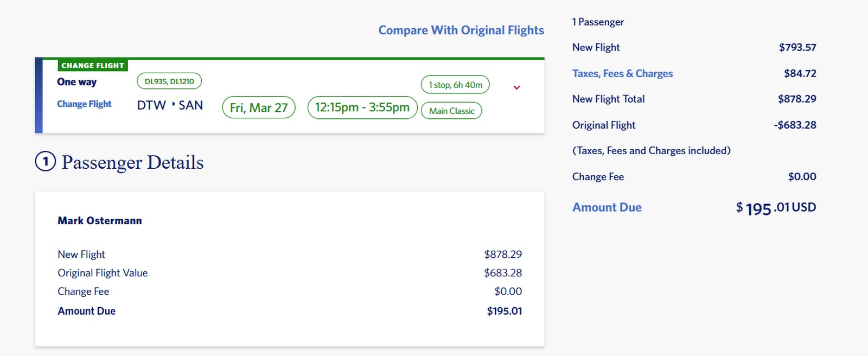Select passenger name Mark Ostermann
The image size is (868, 356).
[99, 220]
